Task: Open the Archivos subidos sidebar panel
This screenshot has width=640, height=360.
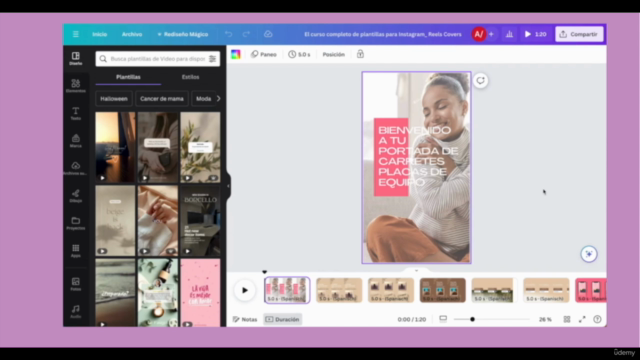Action: tap(76, 168)
